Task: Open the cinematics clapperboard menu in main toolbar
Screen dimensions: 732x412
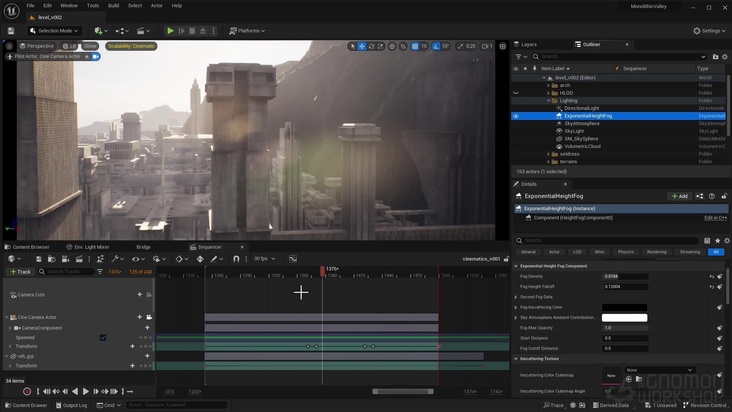Action: point(143,31)
